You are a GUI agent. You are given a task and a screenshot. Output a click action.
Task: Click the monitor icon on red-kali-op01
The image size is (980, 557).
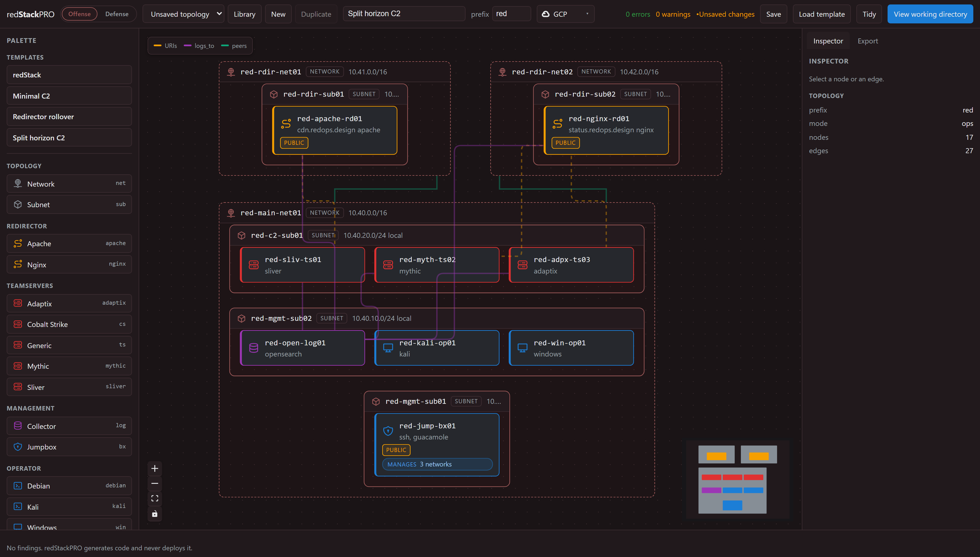tap(388, 348)
